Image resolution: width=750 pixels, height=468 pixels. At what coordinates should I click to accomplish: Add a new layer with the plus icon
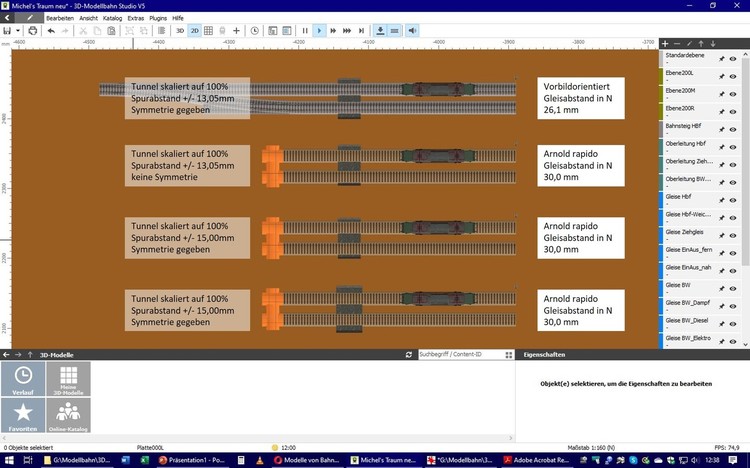click(x=665, y=44)
